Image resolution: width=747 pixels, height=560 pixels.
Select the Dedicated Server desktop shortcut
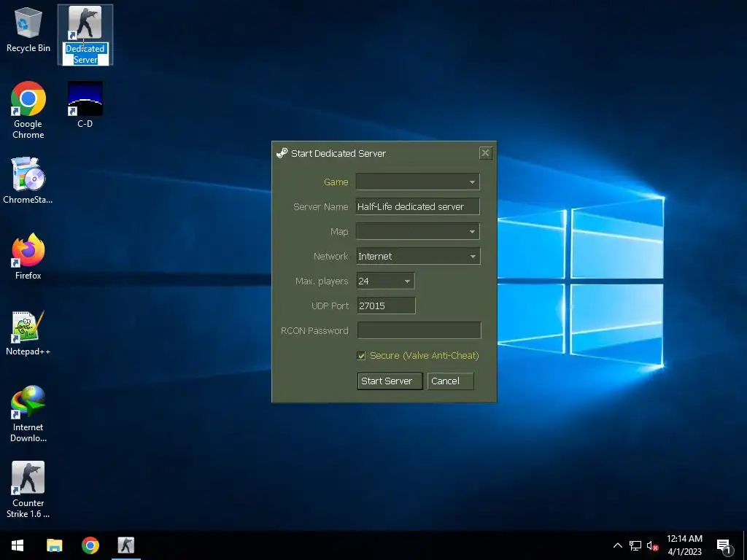85,35
